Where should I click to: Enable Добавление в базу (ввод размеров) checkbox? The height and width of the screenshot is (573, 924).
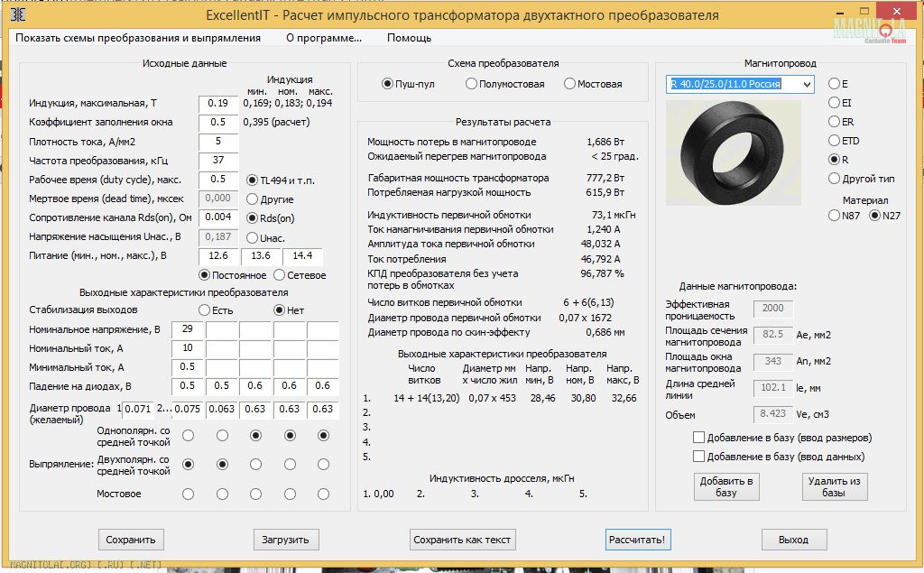(x=698, y=438)
